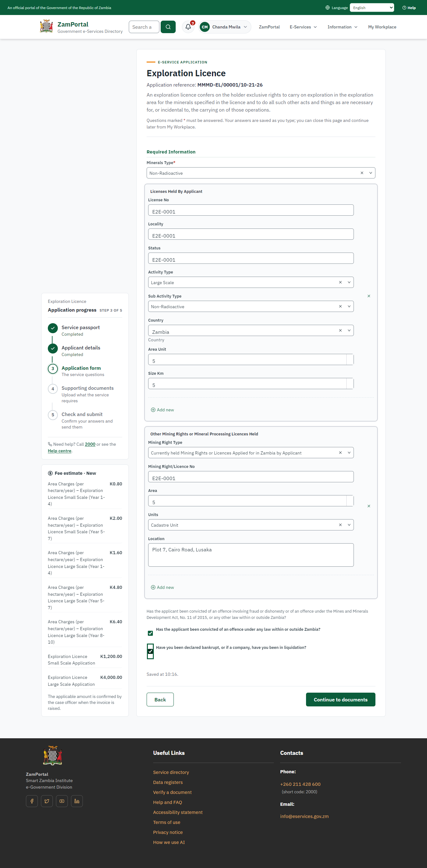
Task: Open the Mining Right Type dropdown arrow
Action: 349,453
